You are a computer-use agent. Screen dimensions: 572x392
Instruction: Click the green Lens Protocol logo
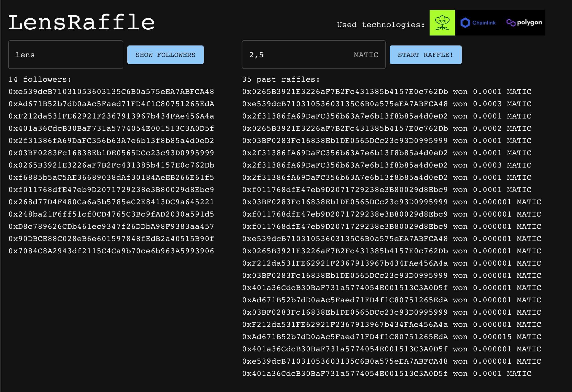(x=442, y=23)
